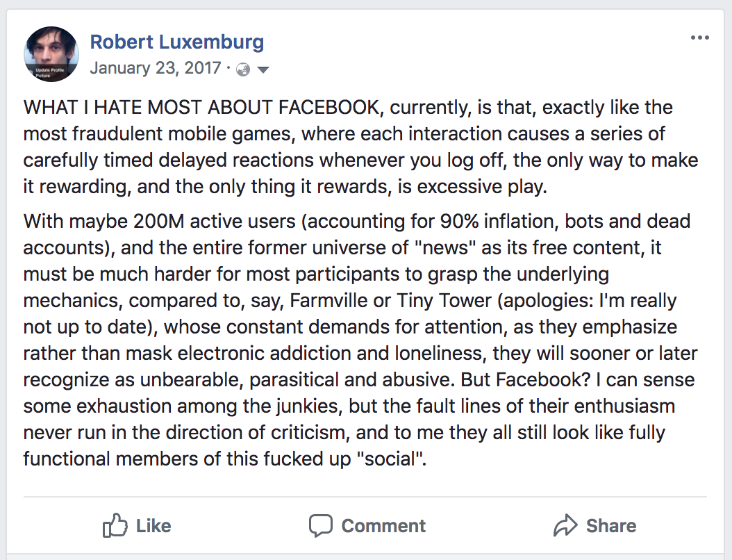
Task: Click the globe public privacy icon
Action: coord(243,69)
